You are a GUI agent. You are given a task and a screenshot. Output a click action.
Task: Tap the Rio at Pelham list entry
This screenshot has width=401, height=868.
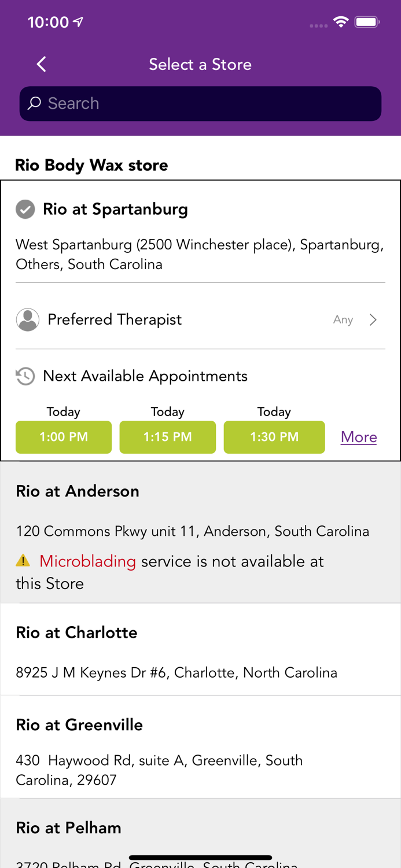pyautogui.click(x=68, y=827)
